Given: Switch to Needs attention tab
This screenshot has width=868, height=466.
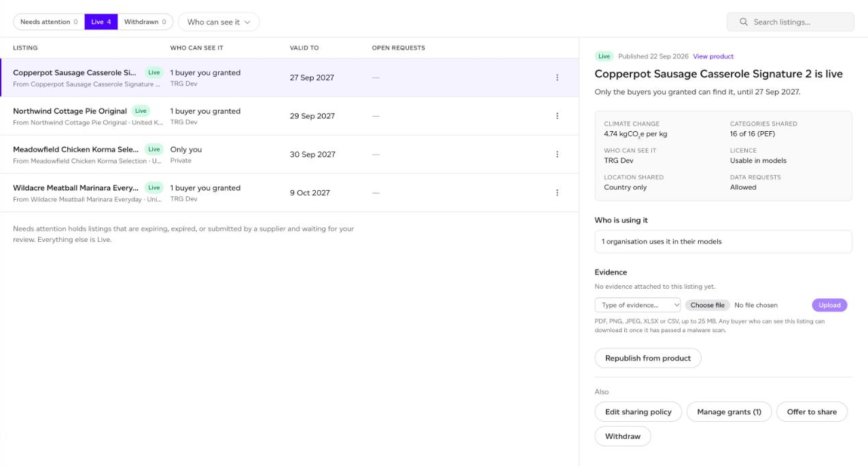Looking at the screenshot, I should pyautogui.click(x=49, y=22).
